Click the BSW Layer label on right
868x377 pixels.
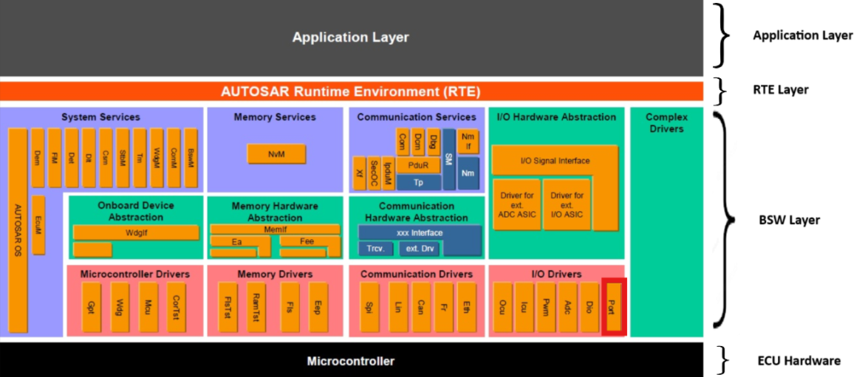(x=789, y=220)
